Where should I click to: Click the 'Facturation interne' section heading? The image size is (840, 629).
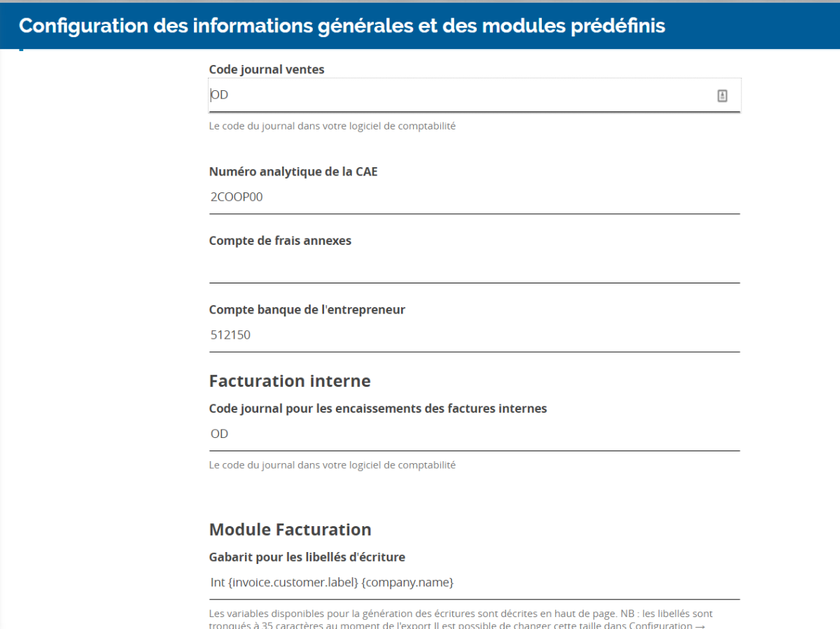pos(290,381)
